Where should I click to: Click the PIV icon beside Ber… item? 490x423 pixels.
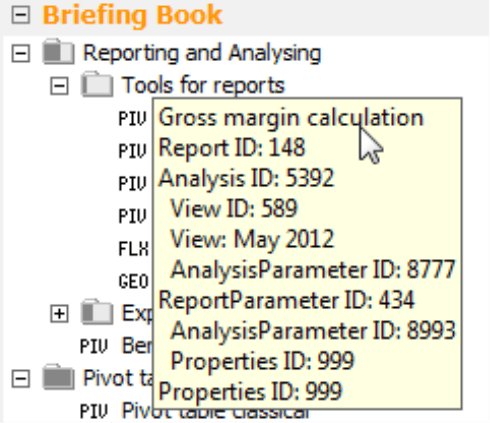tap(94, 346)
